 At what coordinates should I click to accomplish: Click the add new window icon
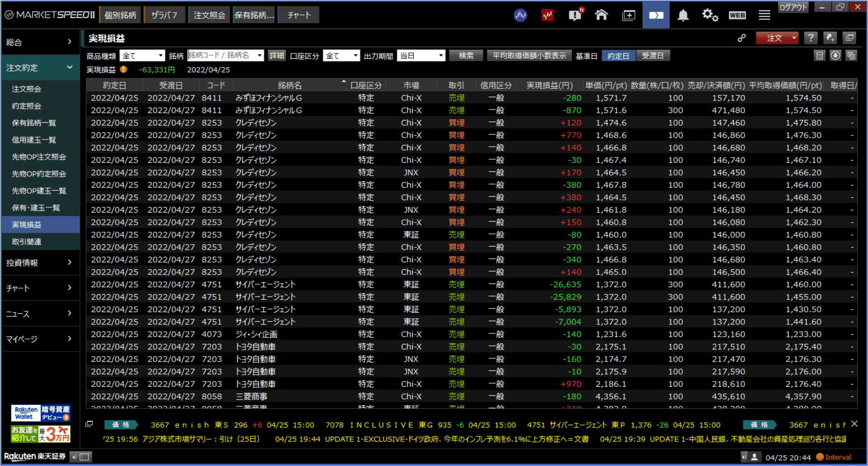(628, 15)
